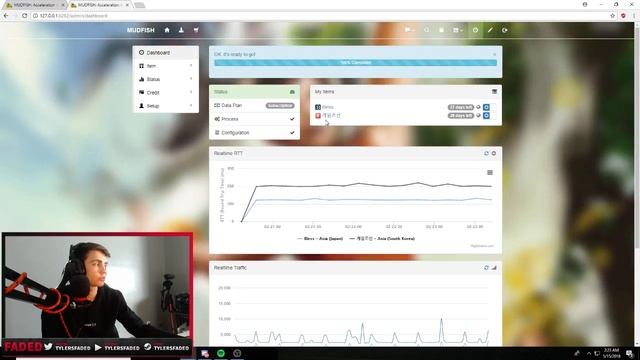Click the search icon in navbar

[x=427, y=30]
